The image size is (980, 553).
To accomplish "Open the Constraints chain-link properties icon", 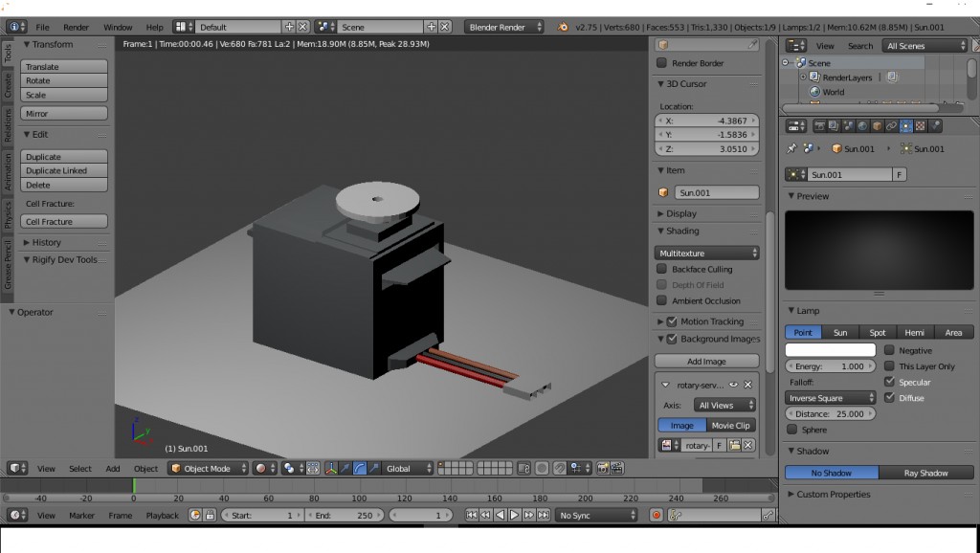I will coord(892,126).
